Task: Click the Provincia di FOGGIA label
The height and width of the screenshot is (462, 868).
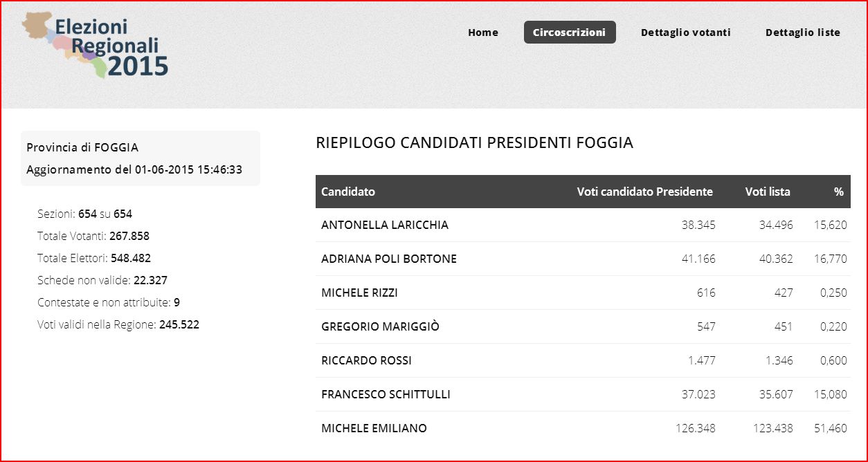Action: pyautogui.click(x=82, y=147)
